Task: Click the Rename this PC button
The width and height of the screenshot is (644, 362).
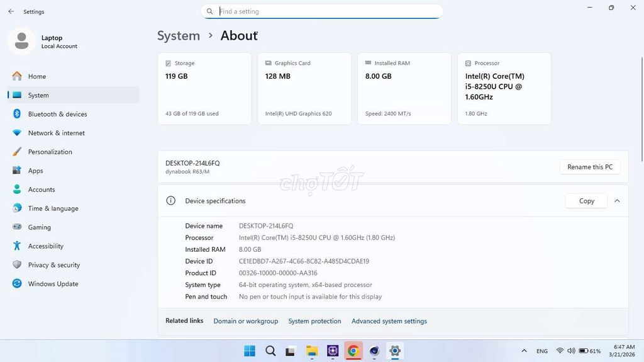Action: tap(590, 167)
